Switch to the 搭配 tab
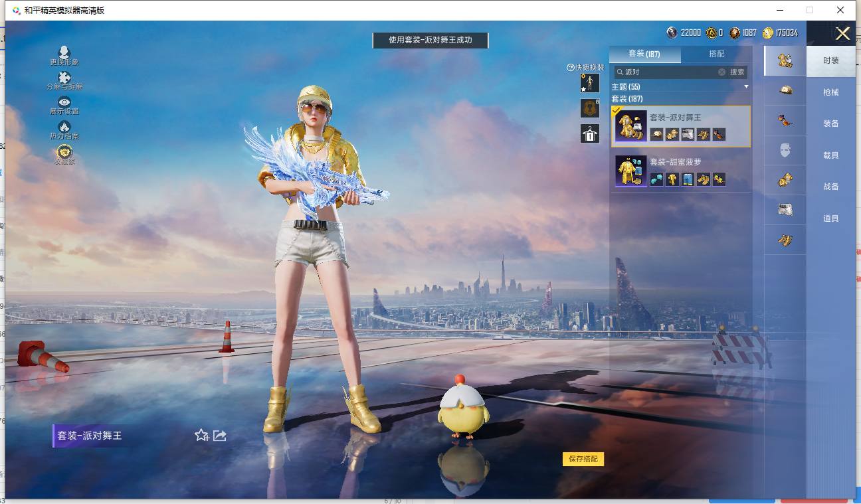Viewport: 861px width, 504px height. (x=717, y=54)
